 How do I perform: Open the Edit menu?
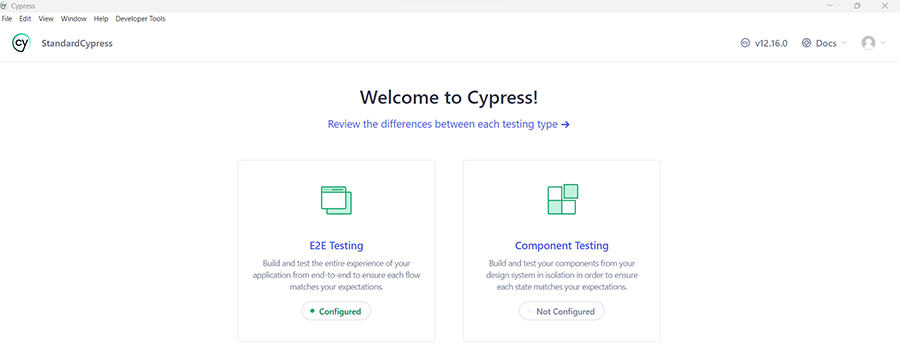tap(25, 19)
